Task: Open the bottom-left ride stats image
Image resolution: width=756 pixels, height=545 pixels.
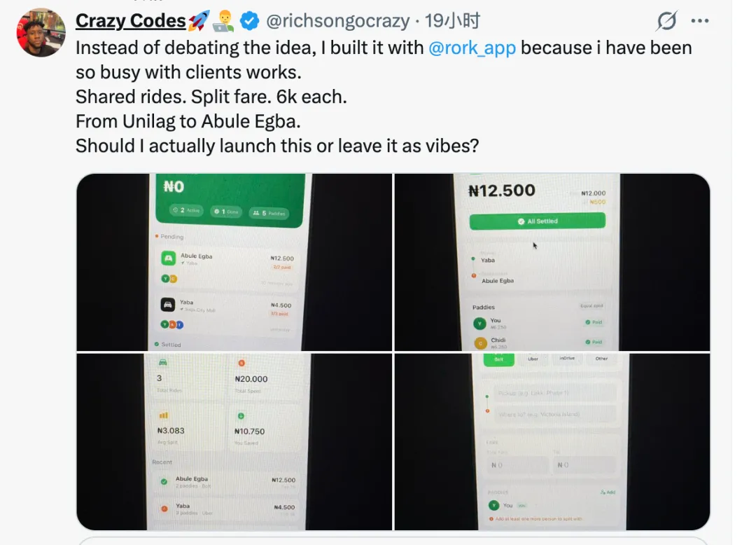Action: pyautogui.click(x=234, y=441)
